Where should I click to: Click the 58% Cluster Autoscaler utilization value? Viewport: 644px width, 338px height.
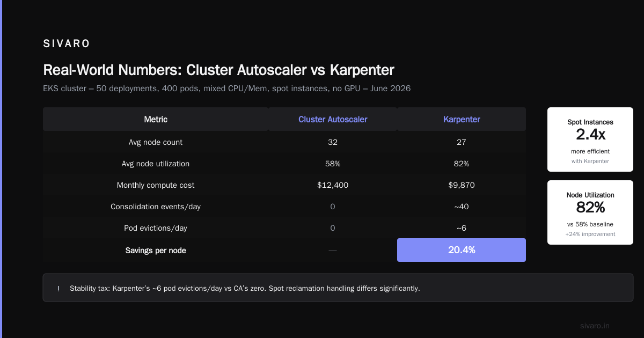click(333, 164)
